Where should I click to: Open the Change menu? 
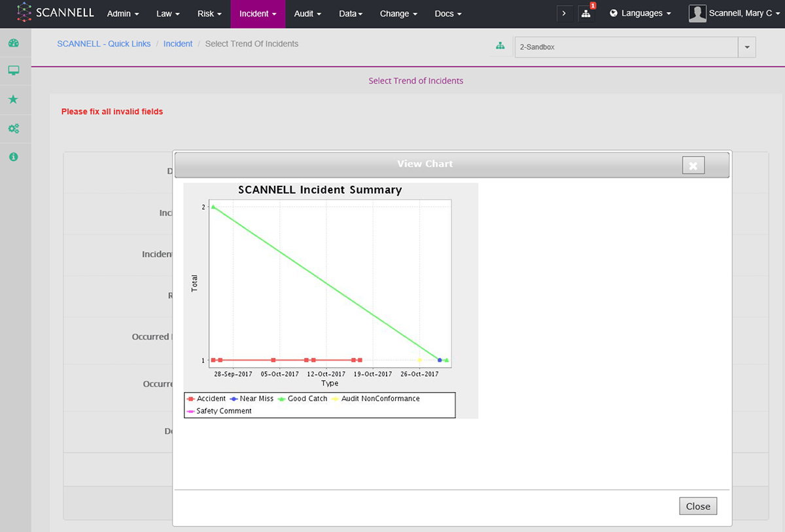(398, 14)
